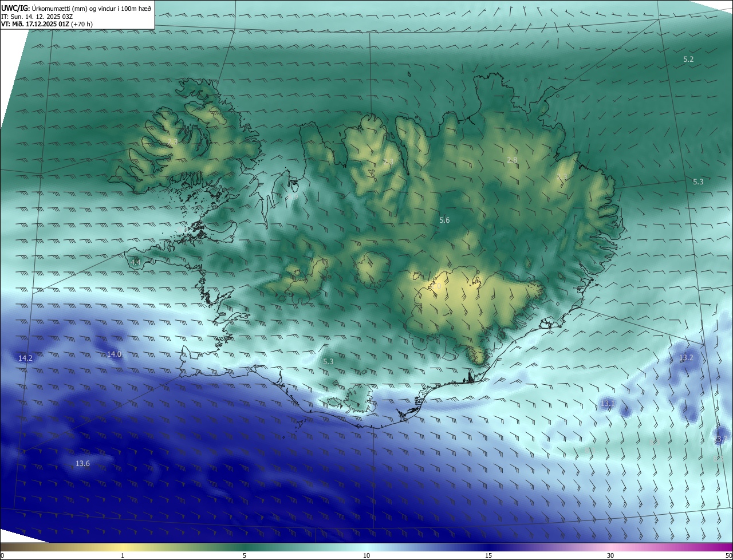733x560 pixels.
Task: Click the 13.1 value label over the sea
Action: pyautogui.click(x=607, y=404)
